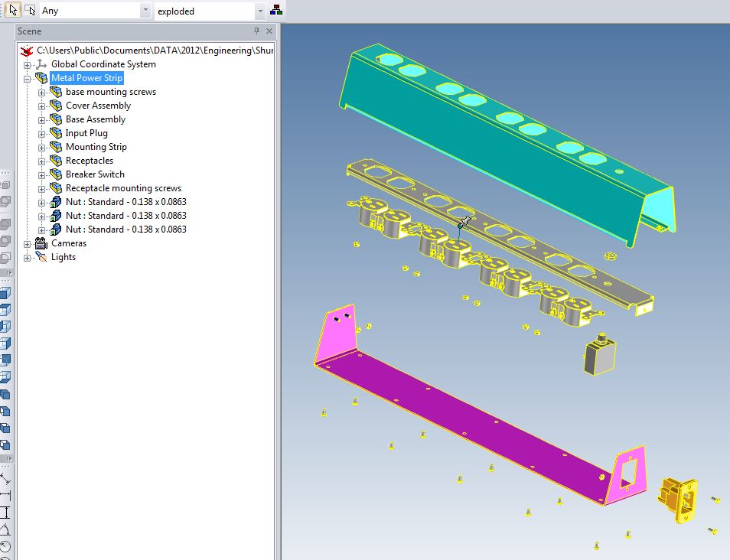This screenshot has height=560, width=730.
Task: Click the Global Coordinate System axes icon
Action: click(41, 64)
